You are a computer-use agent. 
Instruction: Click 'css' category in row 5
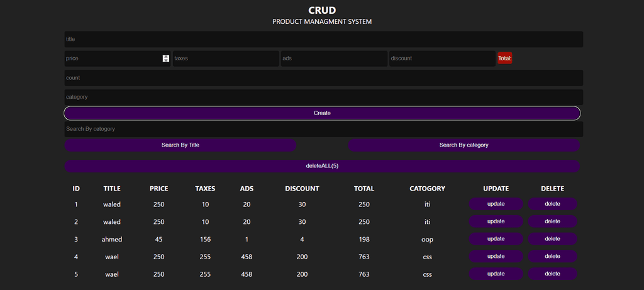[427, 274]
